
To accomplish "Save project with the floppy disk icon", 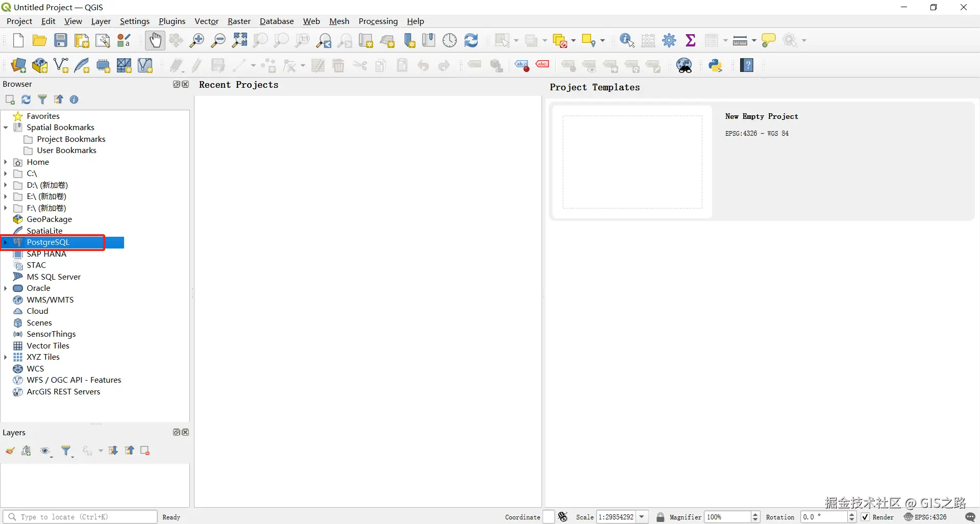I will coord(61,40).
